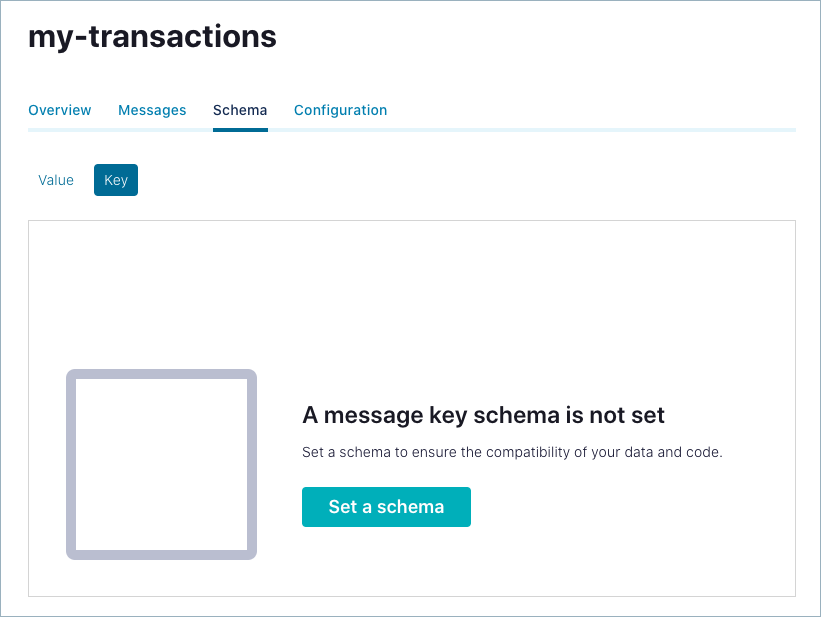Select the Key schema toggle
The image size is (821, 617).
116,180
